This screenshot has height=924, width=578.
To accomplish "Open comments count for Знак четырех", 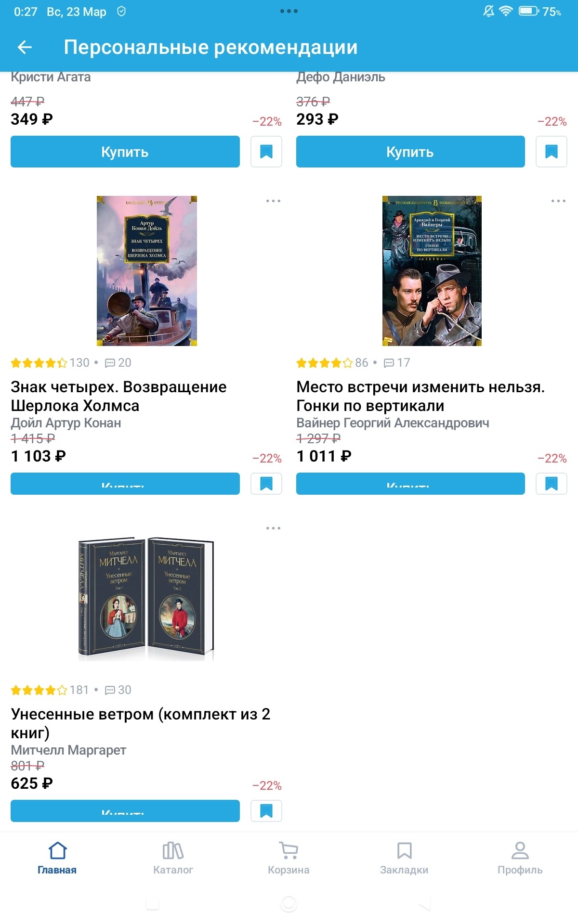I will pyautogui.click(x=118, y=362).
